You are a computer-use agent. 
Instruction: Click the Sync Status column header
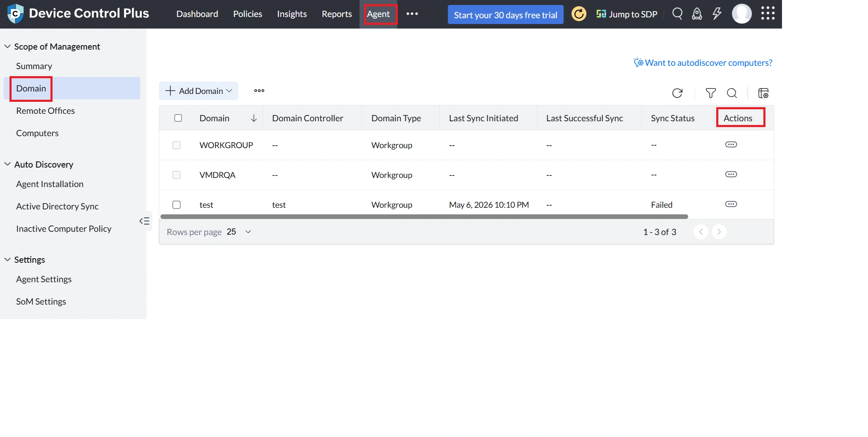point(672,118)
